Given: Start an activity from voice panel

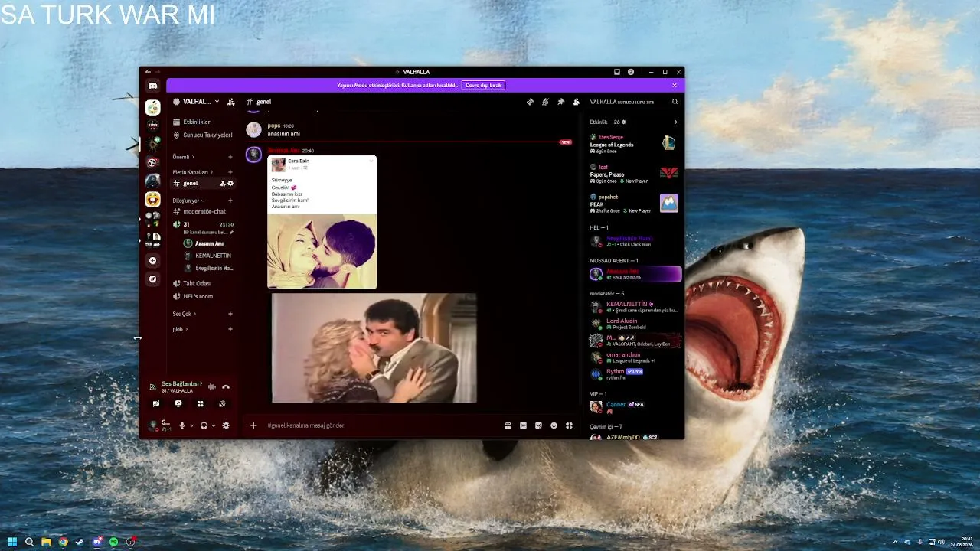Looking at the screenshot, I should [201, 404].
